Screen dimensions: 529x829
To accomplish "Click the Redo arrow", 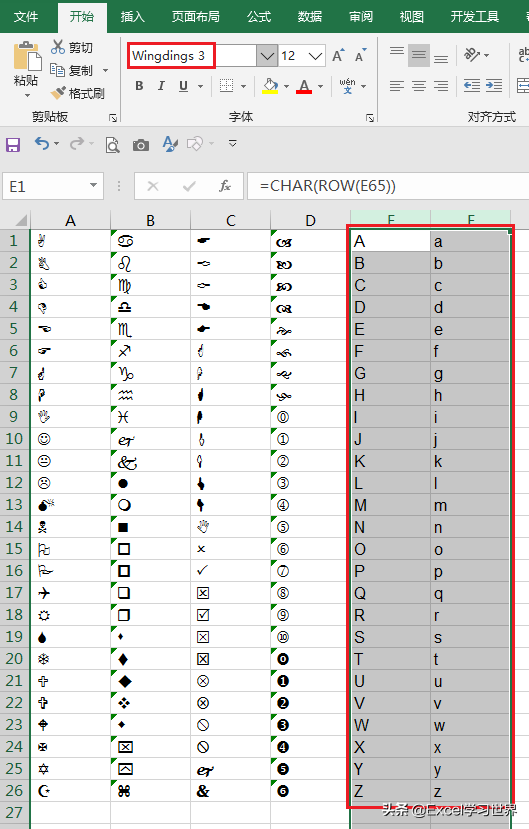I will click(77, 143).
